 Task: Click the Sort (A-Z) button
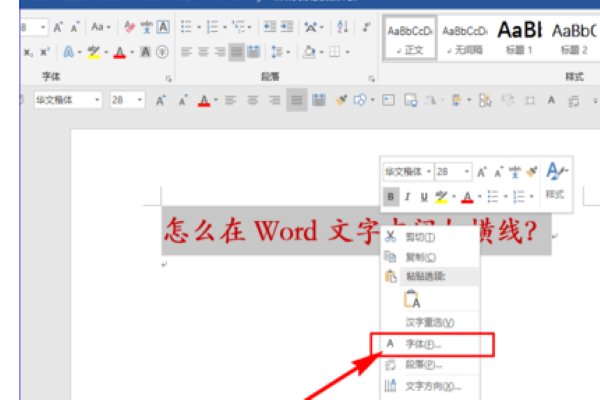click(342, 27)
